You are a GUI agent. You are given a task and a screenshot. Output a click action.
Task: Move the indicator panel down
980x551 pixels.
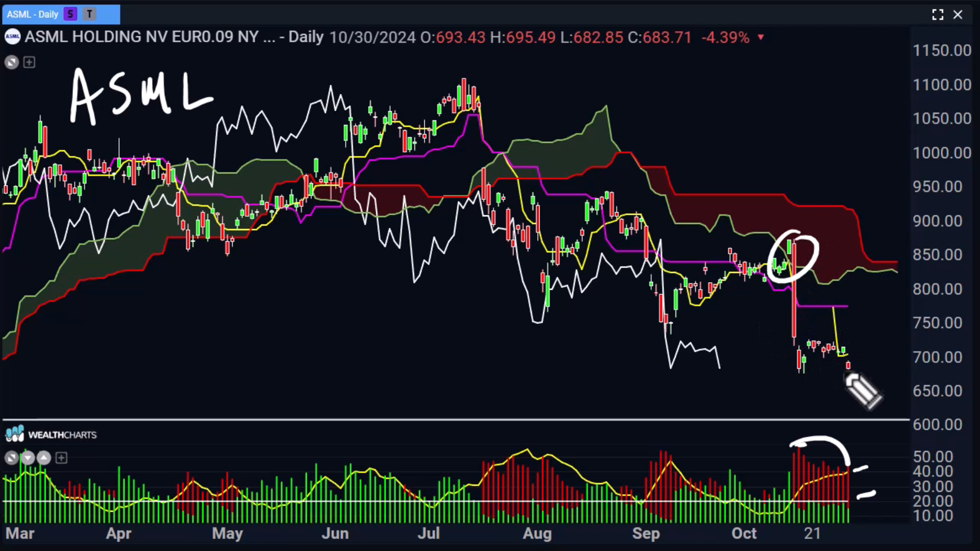coord(28,458)
